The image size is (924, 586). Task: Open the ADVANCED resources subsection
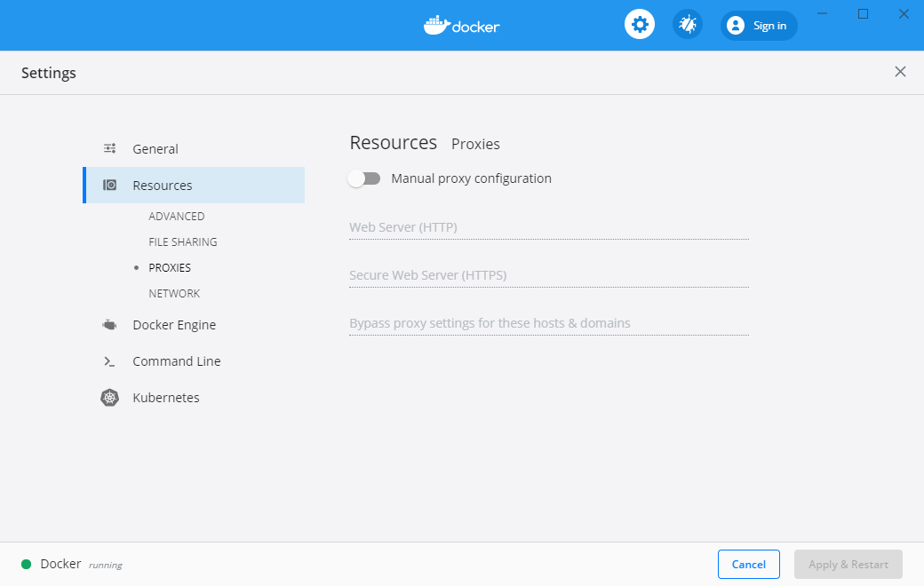coord(176,216)
